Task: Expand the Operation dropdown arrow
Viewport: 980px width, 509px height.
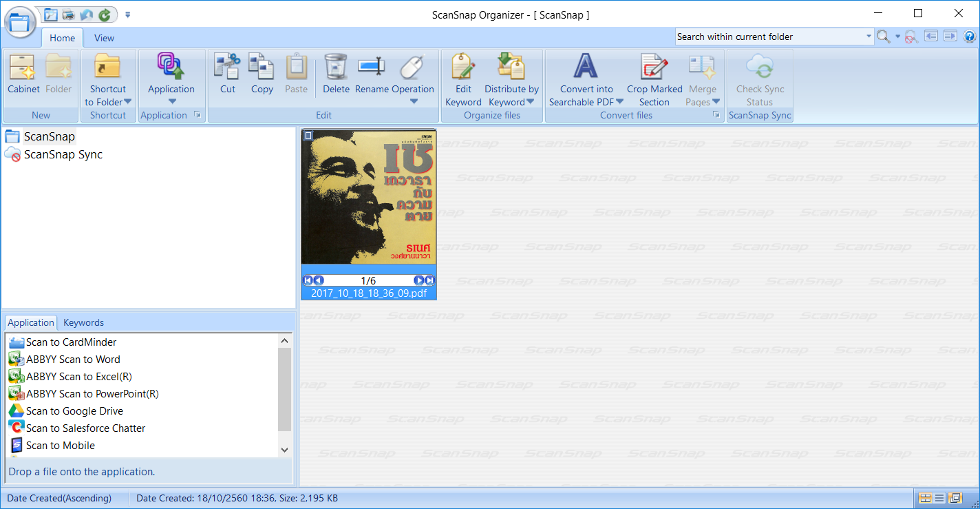Action: pos(414,101)
